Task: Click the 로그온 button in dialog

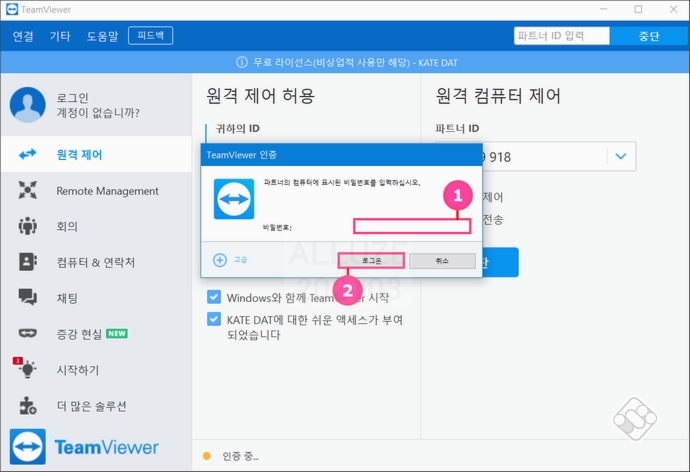Action: (371, 260)
